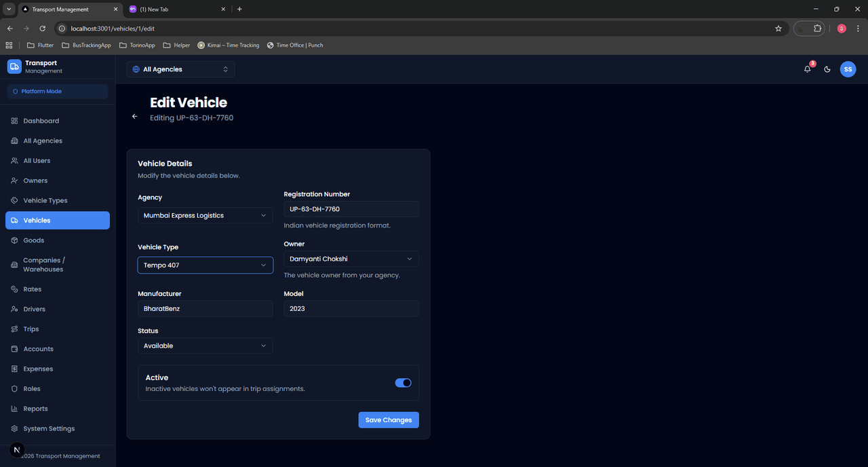Image resolution: width=868 pixels, height=467 pixels.
Task: Toggle the Active vehicle switch off
Action: tap(403, 383)
